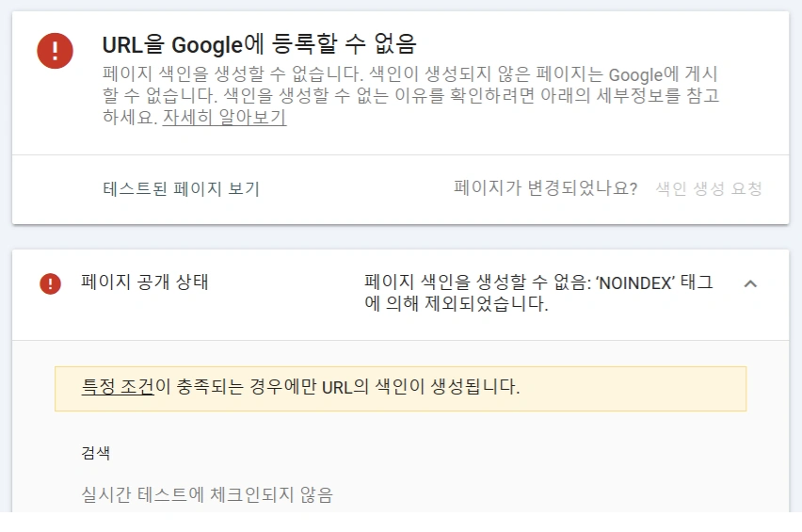Click the 실시간 테스트에 체크인되지 않음 text
Image resolution: width=802 pixels, height=532 pixels.
tap(207, 494)
